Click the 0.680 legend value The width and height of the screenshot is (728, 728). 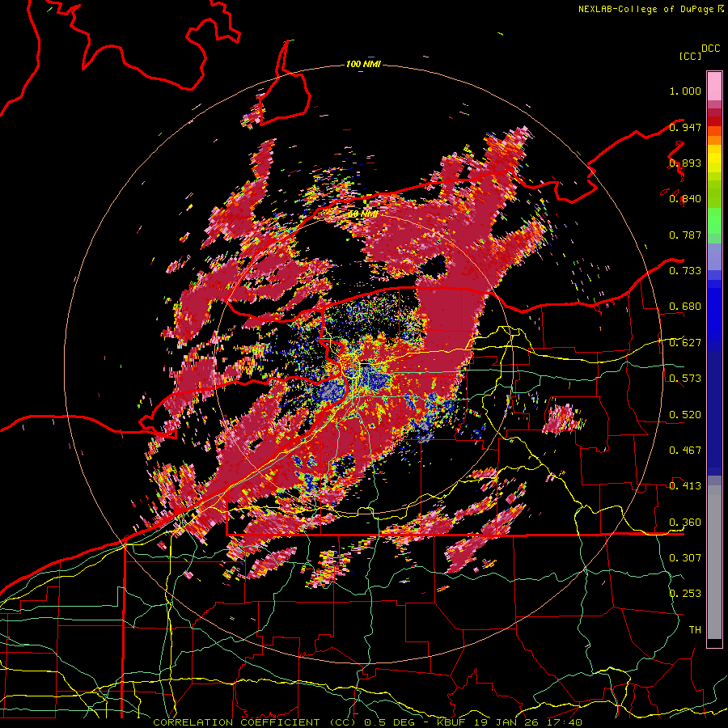(x=685, y=307)
